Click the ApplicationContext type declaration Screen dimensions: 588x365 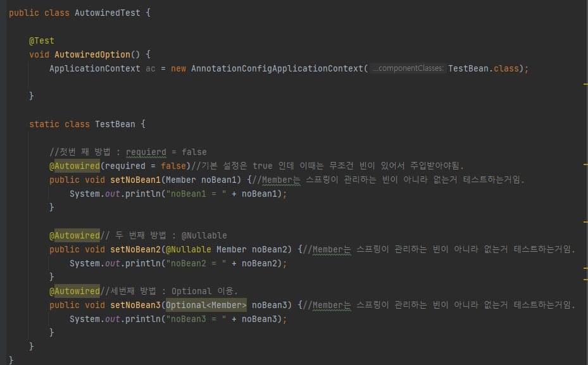pos(94,68)
